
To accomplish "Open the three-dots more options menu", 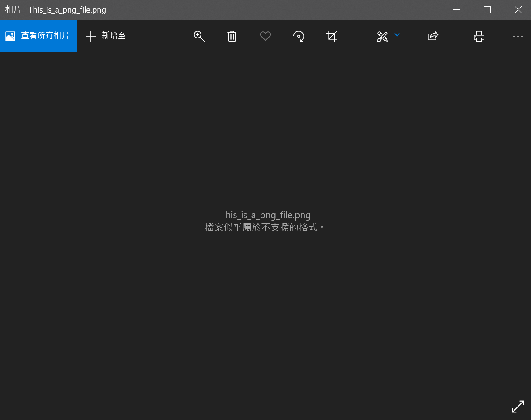I will pyautogui.click(x=518, y=37).
